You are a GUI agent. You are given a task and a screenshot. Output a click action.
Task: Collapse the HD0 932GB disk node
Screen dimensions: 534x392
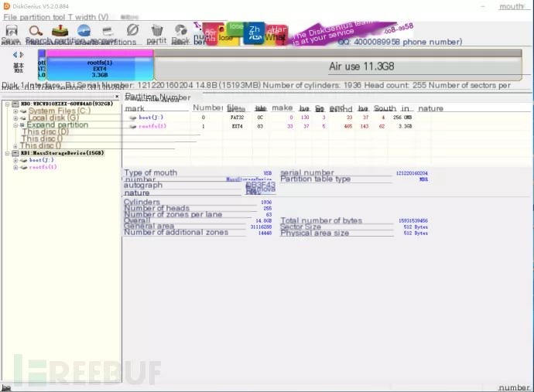tap(7, 104)
